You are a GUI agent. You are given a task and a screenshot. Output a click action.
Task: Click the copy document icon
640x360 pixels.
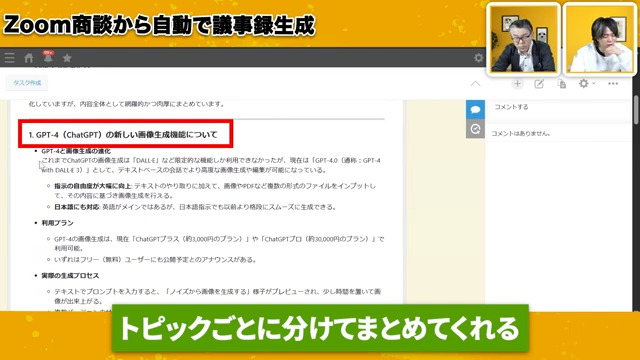tap(562, 84)
